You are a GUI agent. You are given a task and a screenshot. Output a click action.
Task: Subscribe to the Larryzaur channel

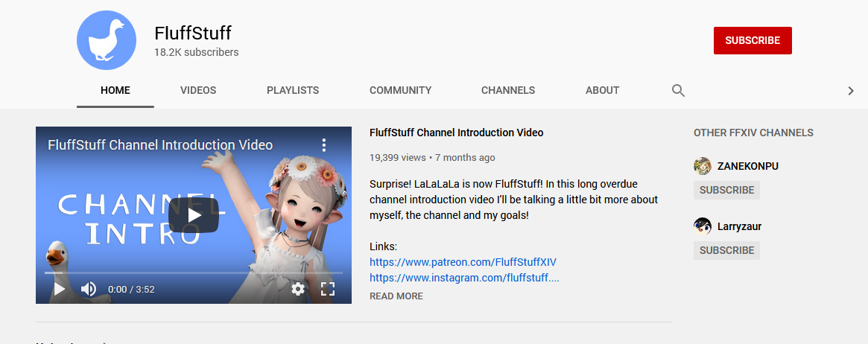pyautogui.click(x=727, y=250)
